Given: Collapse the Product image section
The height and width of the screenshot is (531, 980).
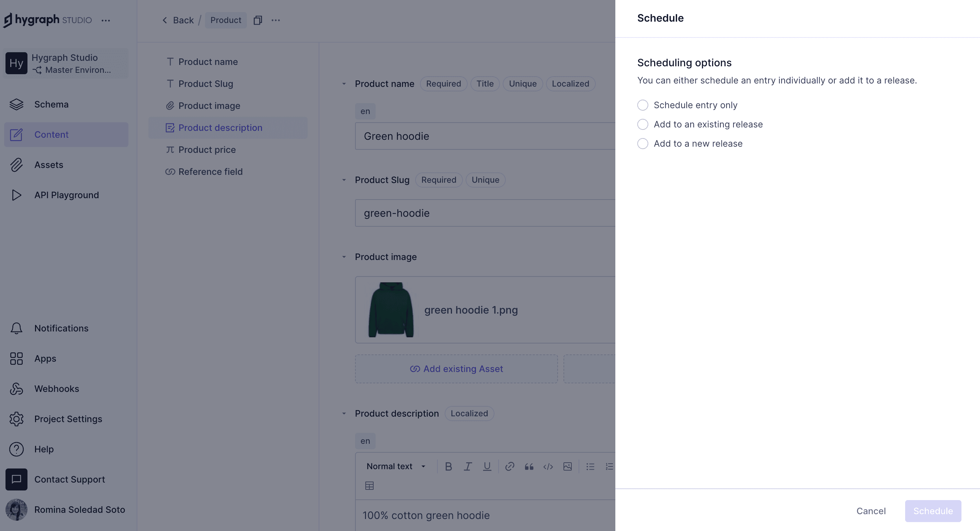Looking at the screenshot, I should [x=344, y=257].
